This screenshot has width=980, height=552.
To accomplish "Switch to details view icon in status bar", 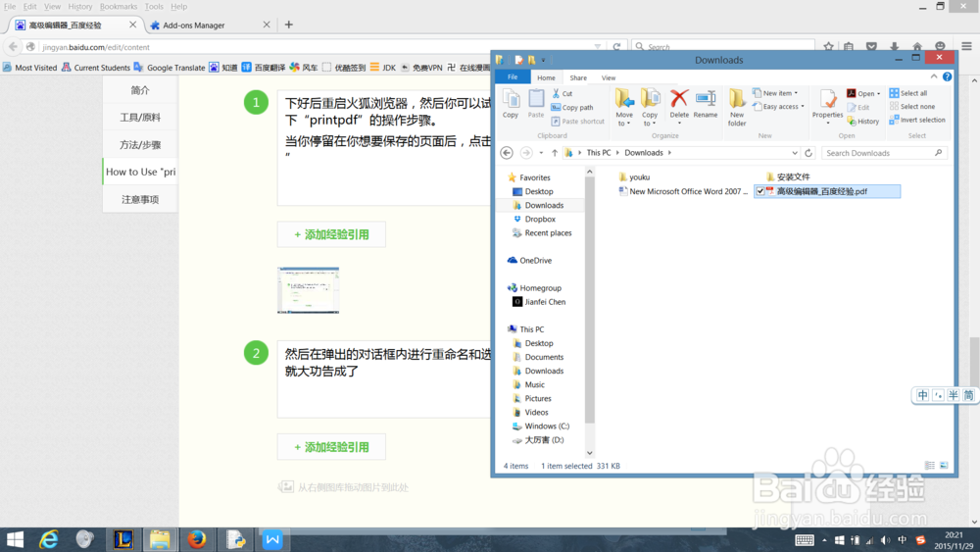I will coord(929,465).
